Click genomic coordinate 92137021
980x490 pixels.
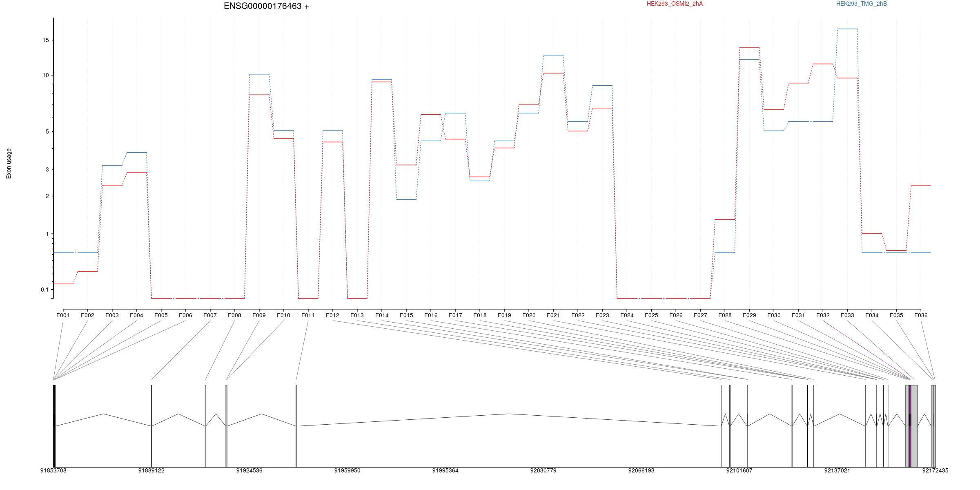tap(837, 470)
